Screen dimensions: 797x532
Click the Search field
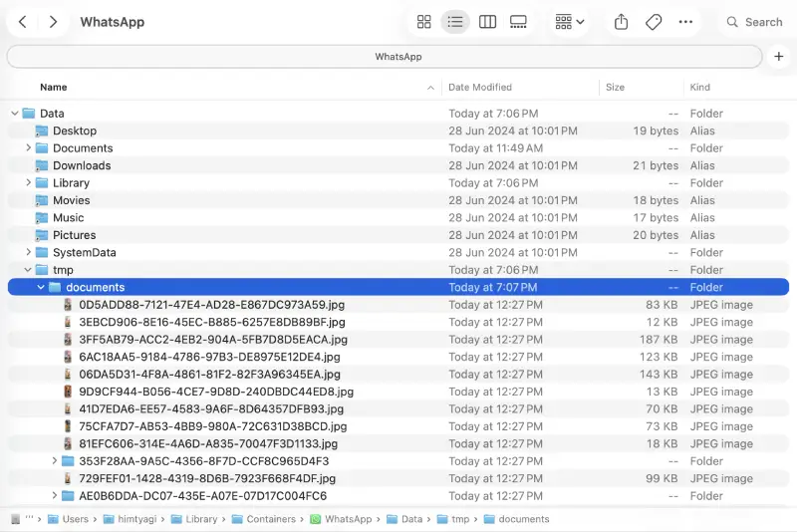tap(755, 22)
